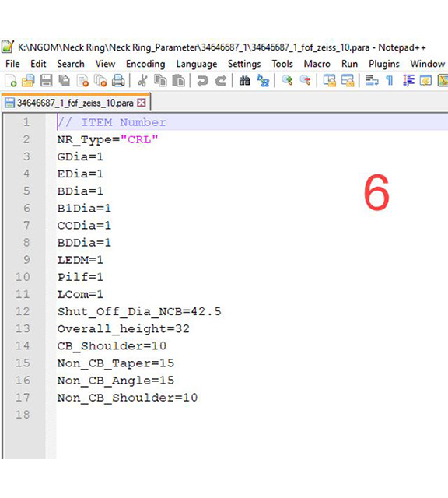Redo the last undone edit
Viewport: 448px width, 498px height.
click(x=221, y=81)
